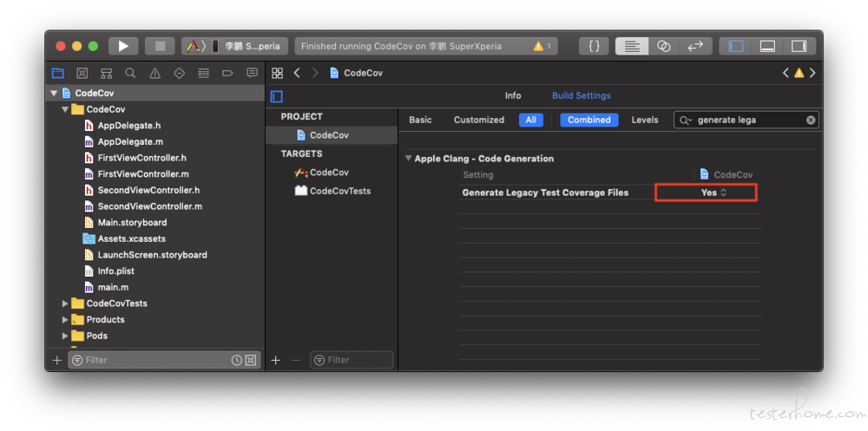Viewport: 868px width, 431px height.
Task: Open the Debug navigator
Action: (203, 73)
